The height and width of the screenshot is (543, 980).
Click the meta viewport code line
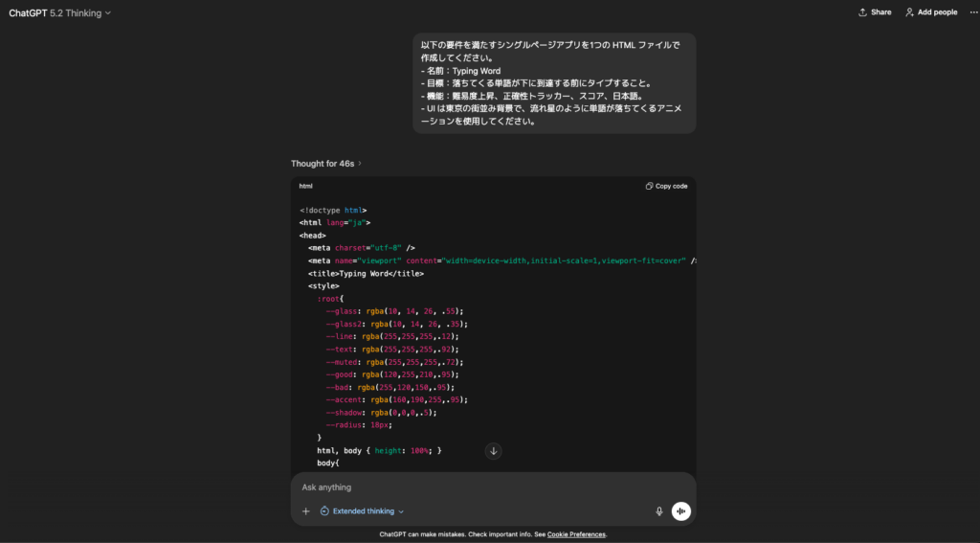(498, 260)
